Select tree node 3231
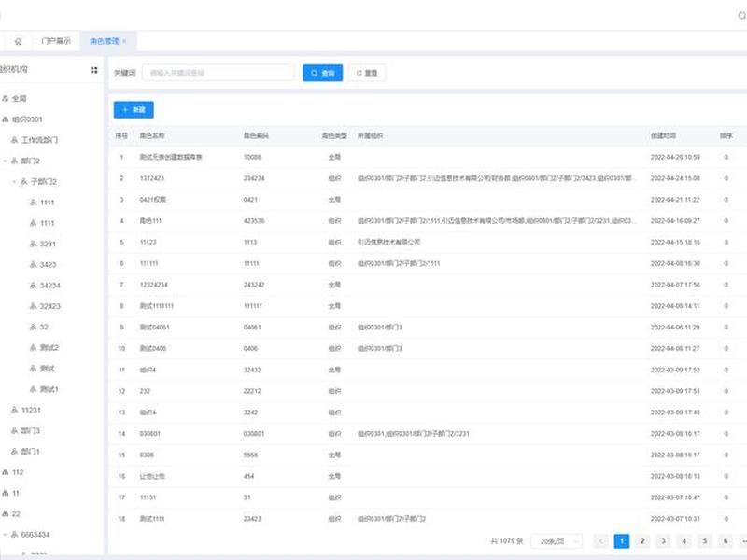Screen dimensions: 747x560 48,244
